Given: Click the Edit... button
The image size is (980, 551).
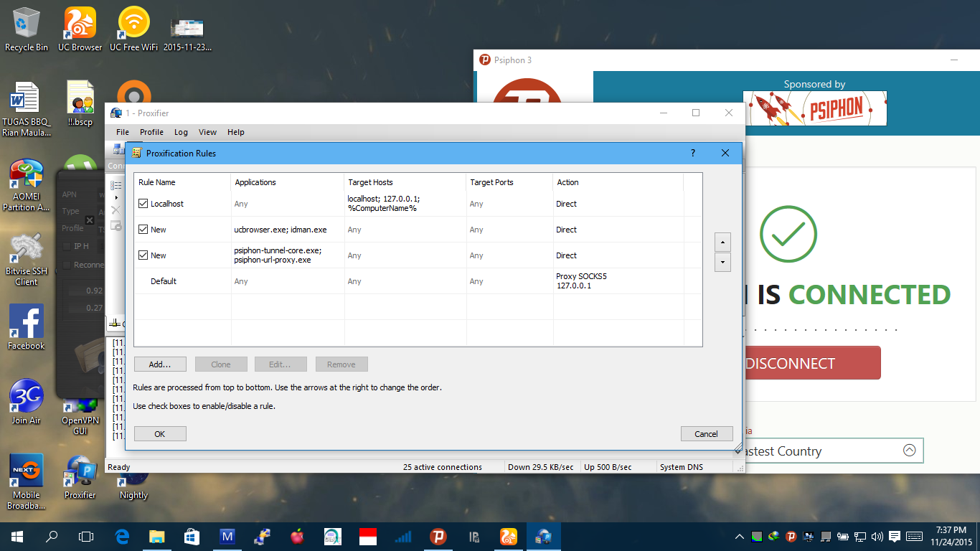Looking at the screenshot, I should (281, 364).
